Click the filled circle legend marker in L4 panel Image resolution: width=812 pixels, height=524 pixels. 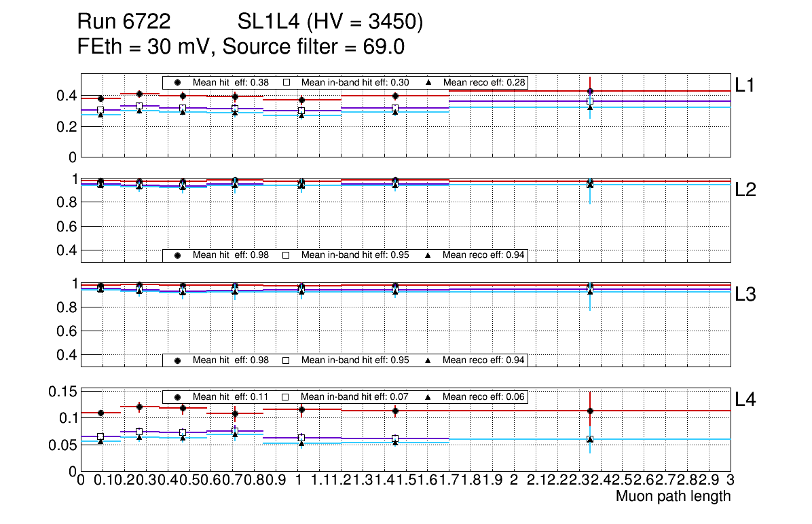[177, 396]
